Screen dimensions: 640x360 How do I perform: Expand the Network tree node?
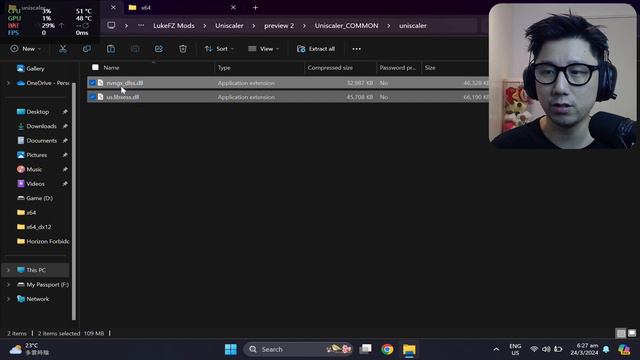[8, 299]
